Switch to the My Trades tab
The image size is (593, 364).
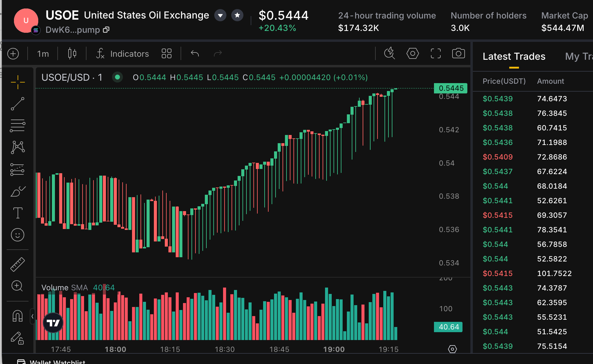[x=579, y=56]
